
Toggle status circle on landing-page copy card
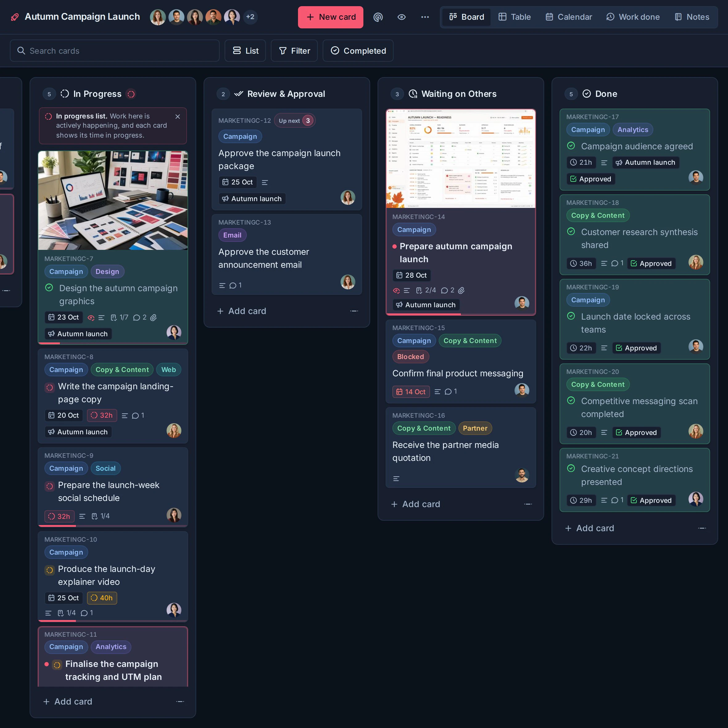point(49,387)
